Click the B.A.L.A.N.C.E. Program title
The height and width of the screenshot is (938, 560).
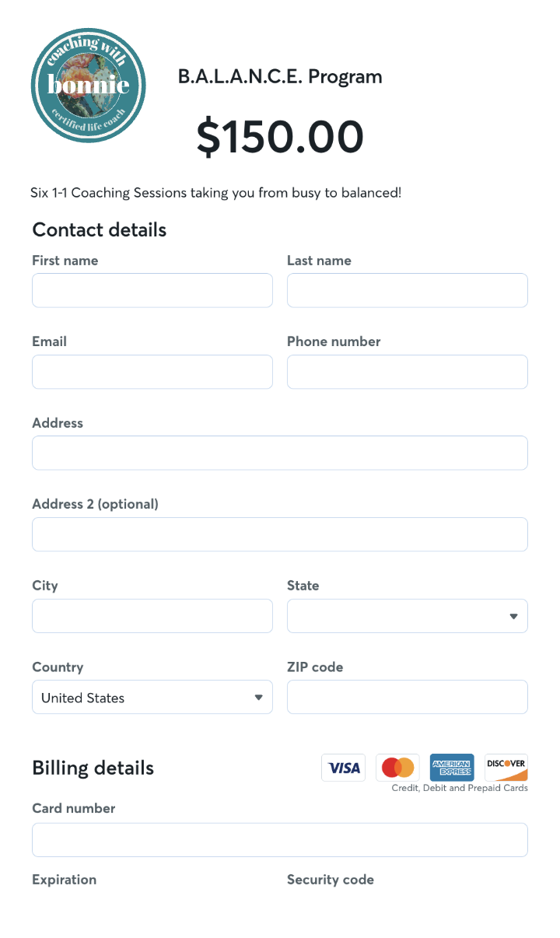tap(280, 77)
